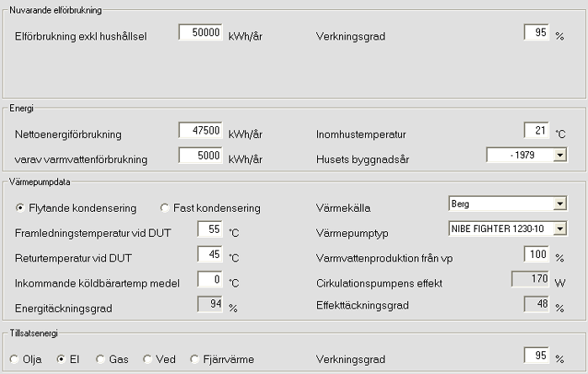Select Flytande kondensering radio button
The width and height of the screenshot is (588, 374).
coord(21,208)
